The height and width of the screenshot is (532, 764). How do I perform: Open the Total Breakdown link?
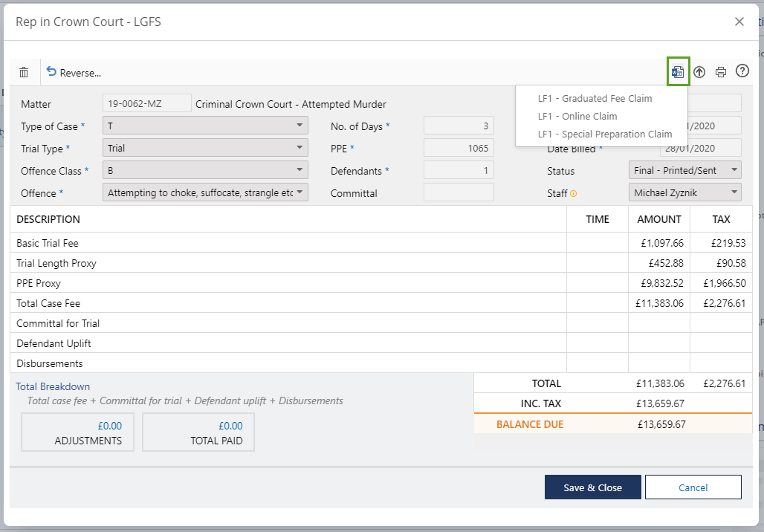pyautogui.click(x=53, y=386)
